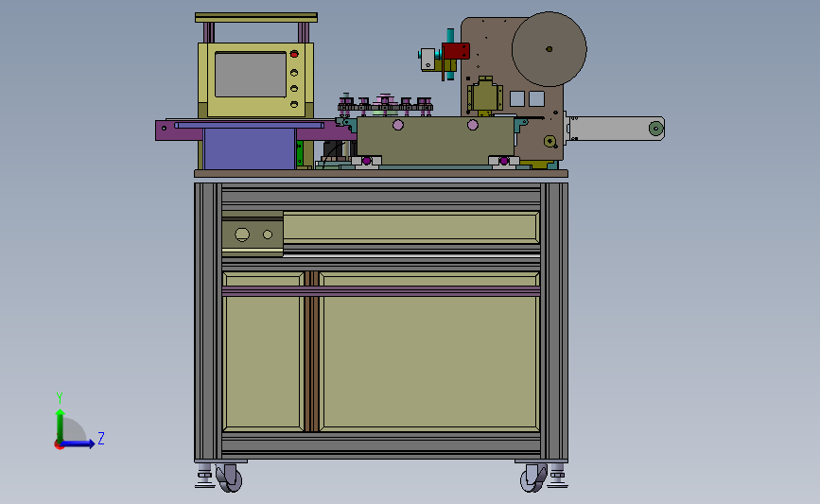The image size is (820, 504).
Task: Select the purple bar across cabinet doors
Action: tap(381, 291)
